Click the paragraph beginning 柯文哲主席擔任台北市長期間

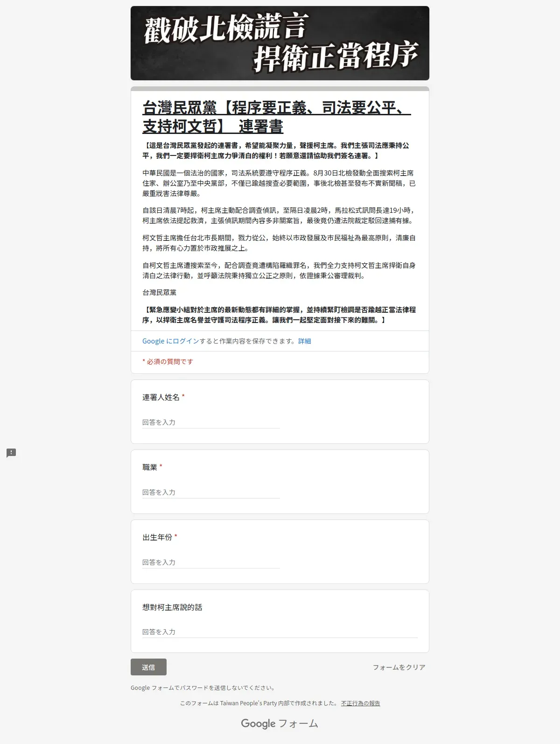(279, 243)
